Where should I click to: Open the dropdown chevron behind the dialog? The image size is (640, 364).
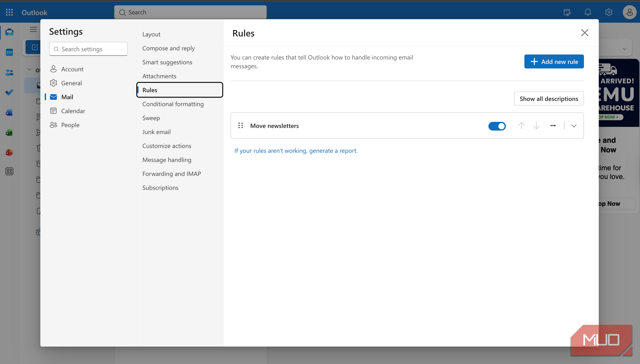pos(625,49)
